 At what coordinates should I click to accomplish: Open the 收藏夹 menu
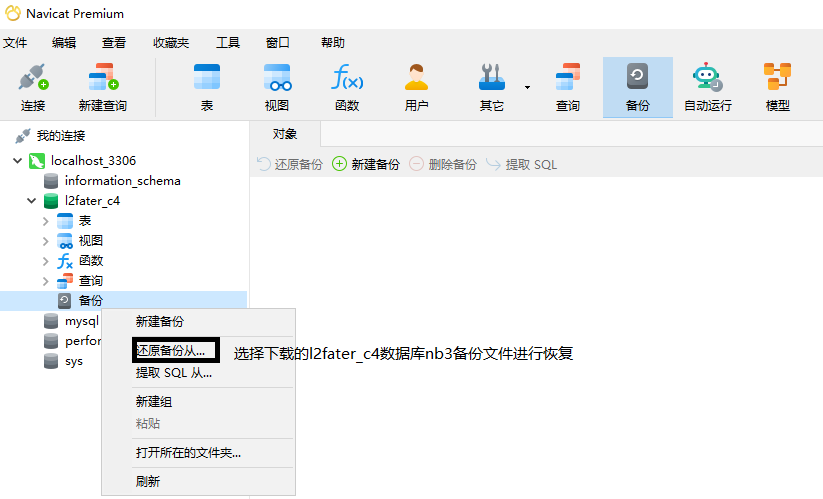171,43
